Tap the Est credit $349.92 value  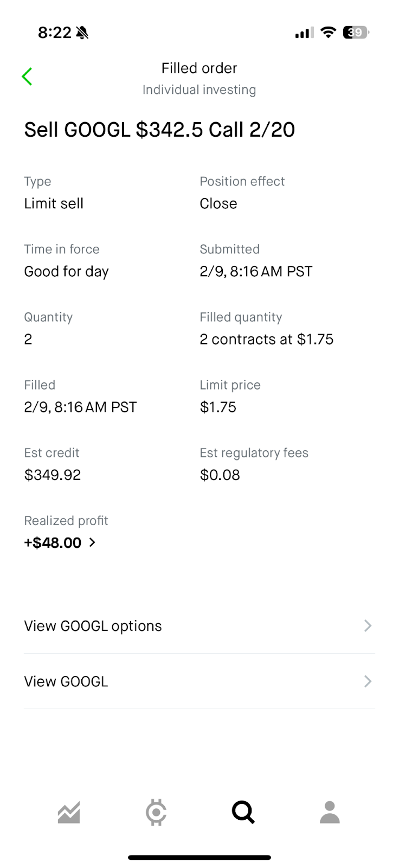point(53,475)
